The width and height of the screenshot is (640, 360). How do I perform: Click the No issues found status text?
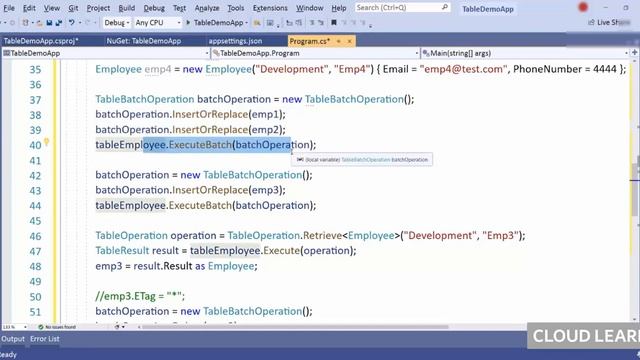[x=60, y=327]
